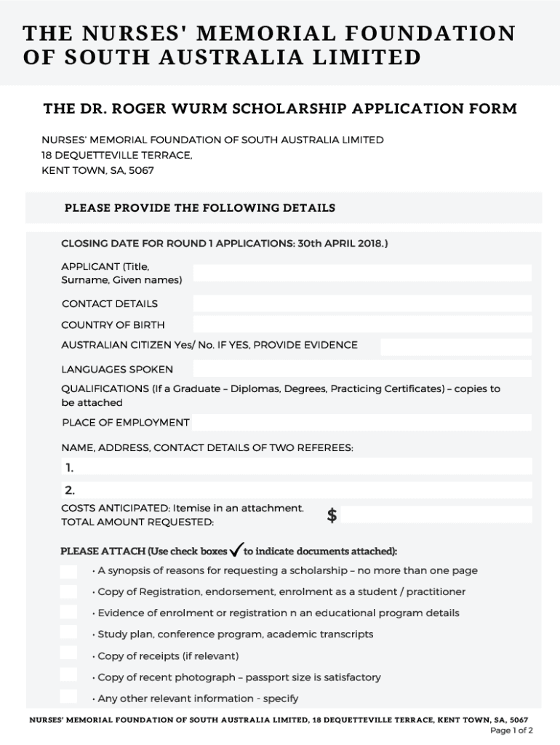Select the second referee details field
This screenshot has height=745, width=560.
tap(298, 490)
